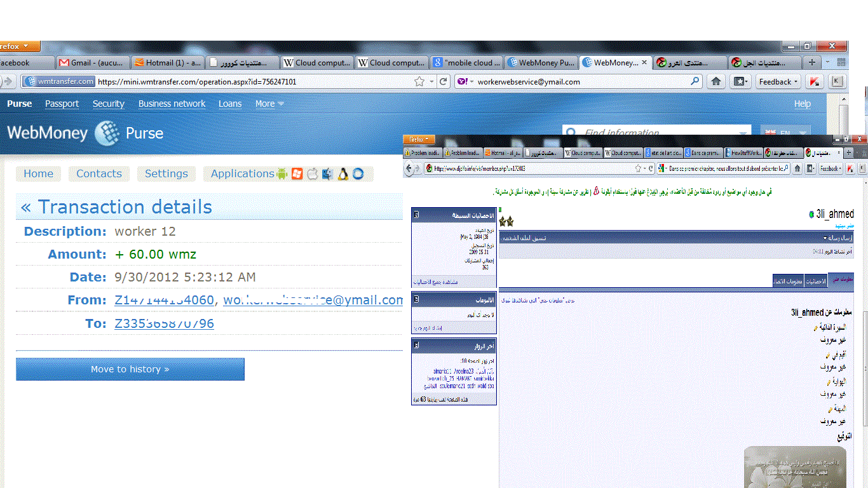Go back via the Transaction details heading

[117, 207]
